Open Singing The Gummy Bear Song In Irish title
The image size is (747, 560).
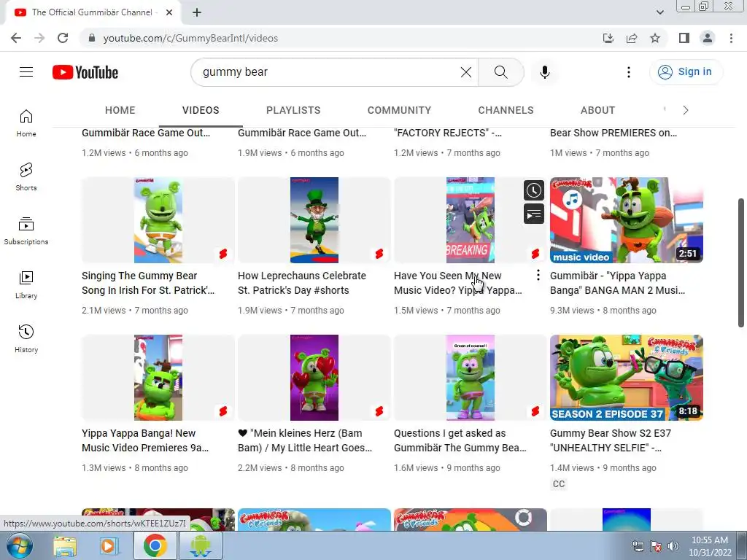click(148, 283)
